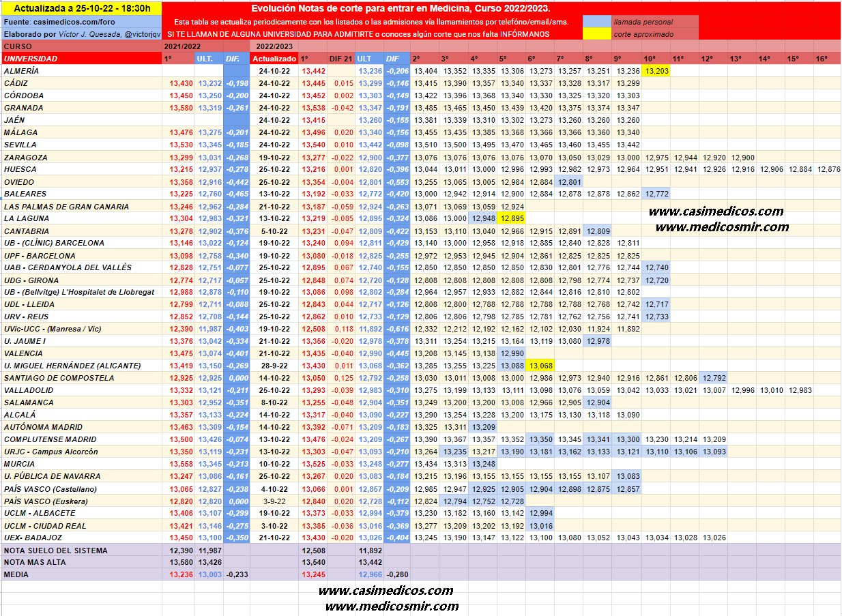The image size is (842, 616).
Task: Click the 'MEDIA' summary row label
Action: (x=81, y=574)
